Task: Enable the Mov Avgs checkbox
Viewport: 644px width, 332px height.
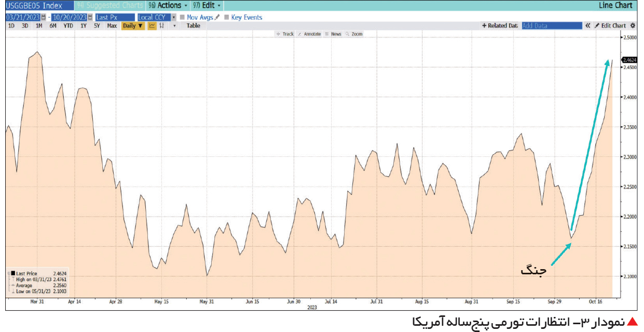Action: pos(182,17)
